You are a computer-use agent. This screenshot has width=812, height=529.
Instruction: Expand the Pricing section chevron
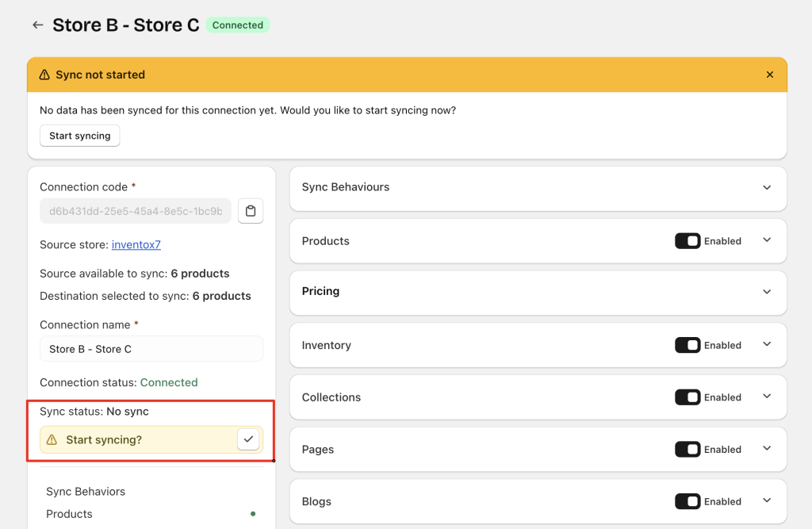pos(766,292)
